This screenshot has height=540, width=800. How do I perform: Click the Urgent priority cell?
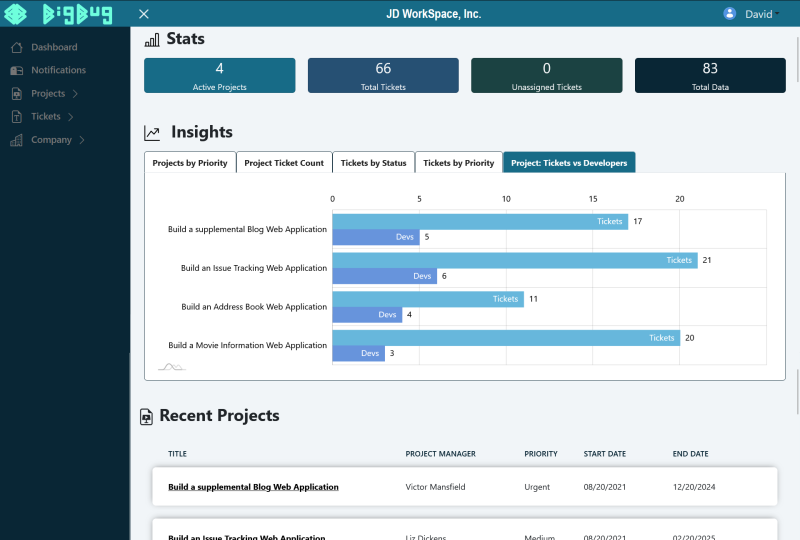(x=537, y=487)
